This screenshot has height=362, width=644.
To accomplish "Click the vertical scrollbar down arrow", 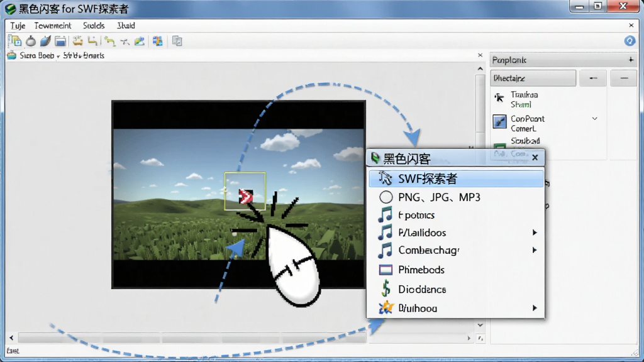I will [480, 325].
